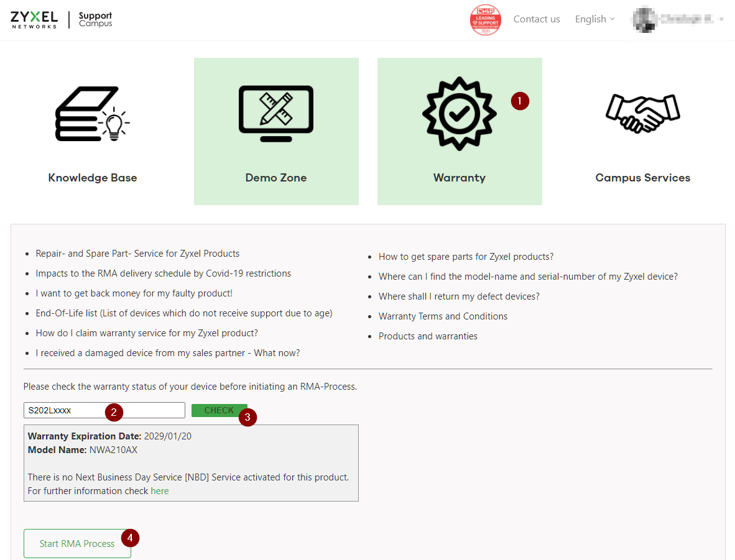Open where to return defect devices article

tap(459, 296)
